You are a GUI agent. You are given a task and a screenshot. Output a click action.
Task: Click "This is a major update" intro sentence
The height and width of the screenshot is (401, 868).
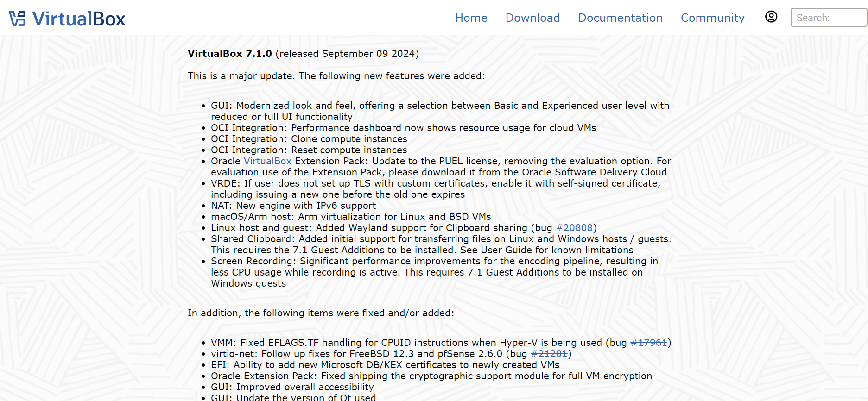coord(336,76)
